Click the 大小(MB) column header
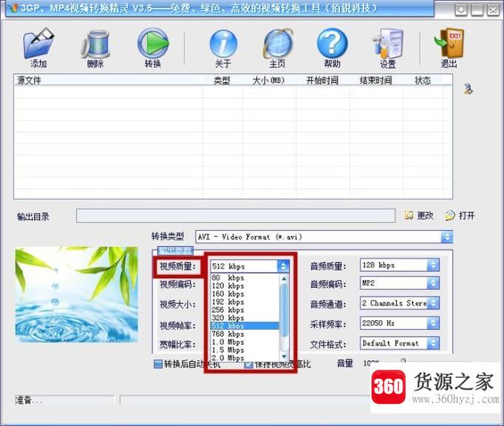The image size is (504, 426). point(269,81)
